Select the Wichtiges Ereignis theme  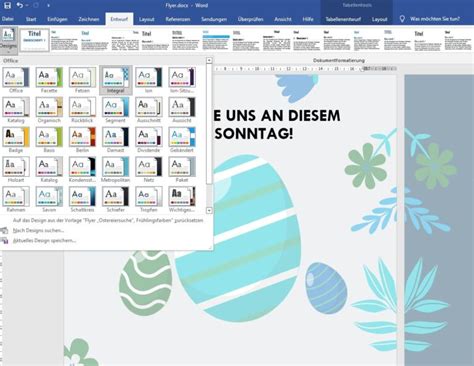pyautogui.click(x=182, y=200)
